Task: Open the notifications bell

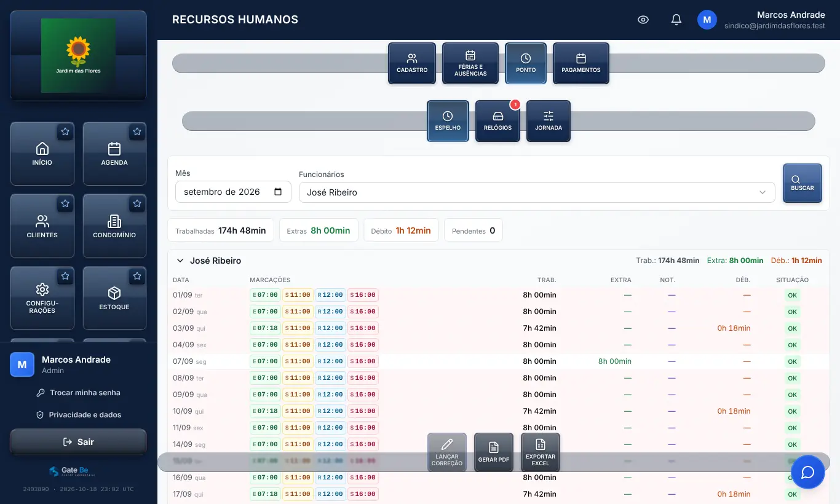Action: click(x=676, y=20)
